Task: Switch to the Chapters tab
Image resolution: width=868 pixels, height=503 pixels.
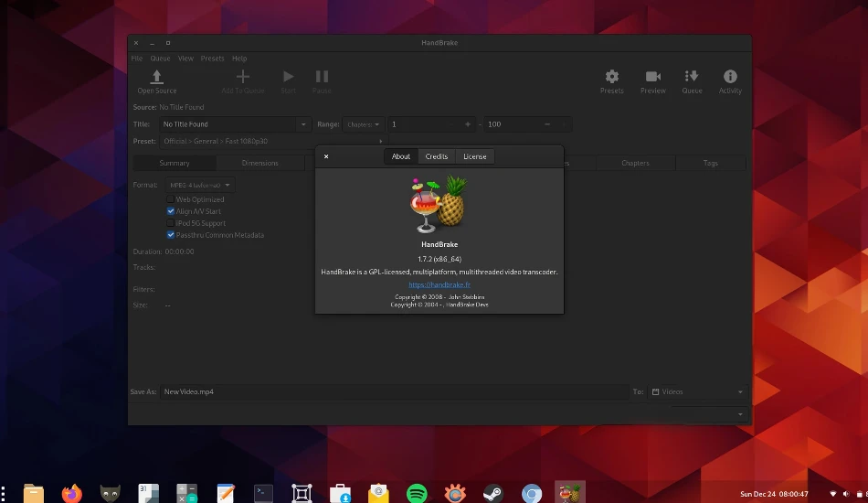Action: pos(635,163)
